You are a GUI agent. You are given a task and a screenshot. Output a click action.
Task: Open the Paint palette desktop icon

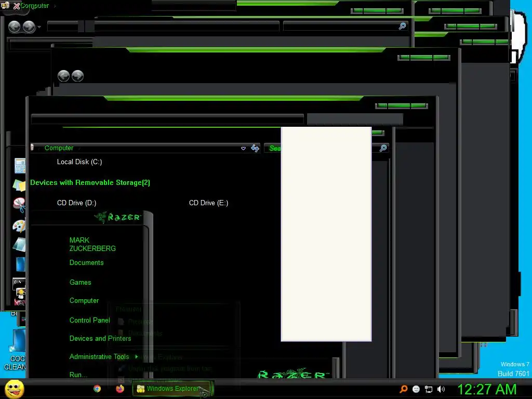click(x=19, y=226)
